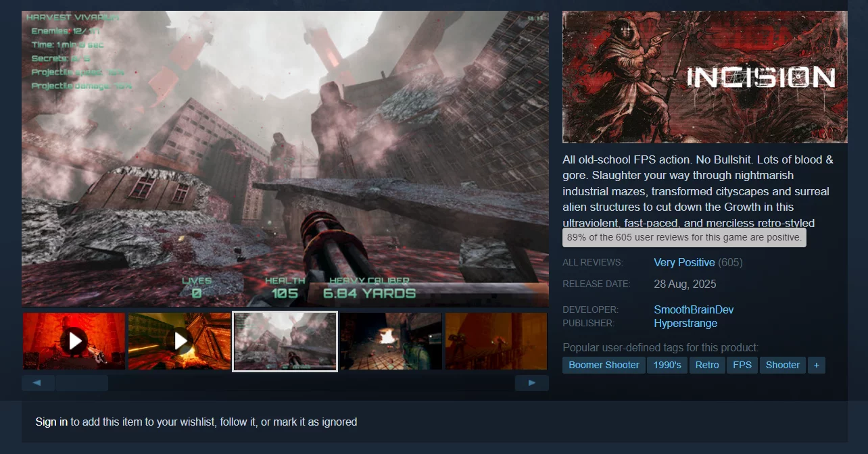Image resolution: width=868 pixels, height=454 pixels.
Task: Select the Retro tag
Action: (707, 365)
